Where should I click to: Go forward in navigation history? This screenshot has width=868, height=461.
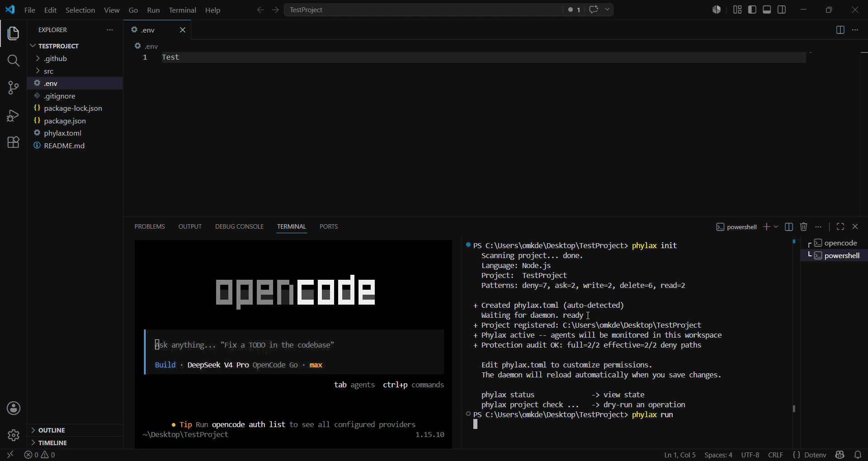click(x=275, y=9)
